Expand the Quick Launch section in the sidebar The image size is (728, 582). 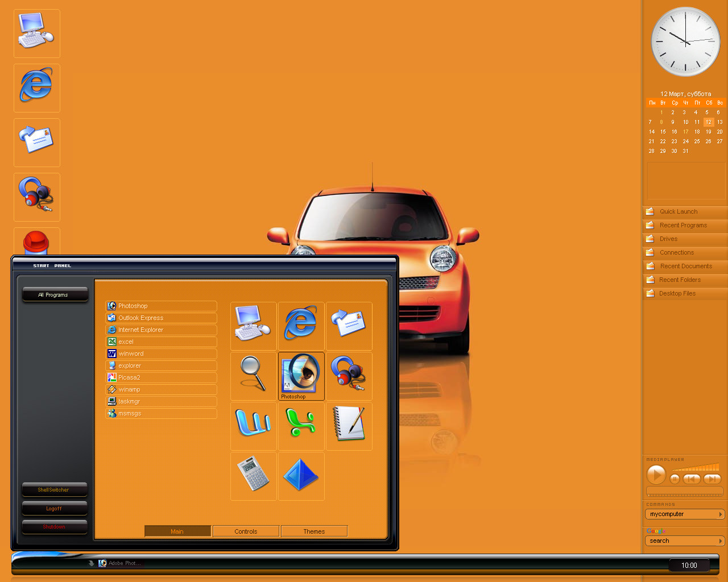685,211
